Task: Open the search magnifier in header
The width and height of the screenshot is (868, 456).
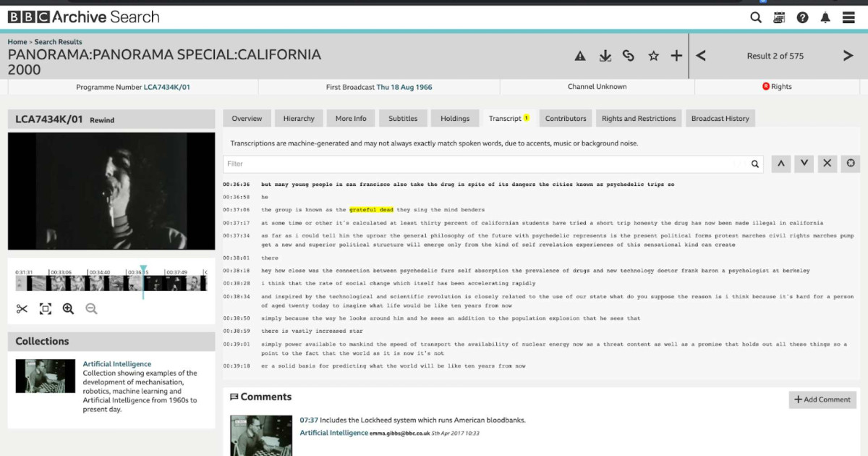Action: pyautogui.click(x=756, y=17)
